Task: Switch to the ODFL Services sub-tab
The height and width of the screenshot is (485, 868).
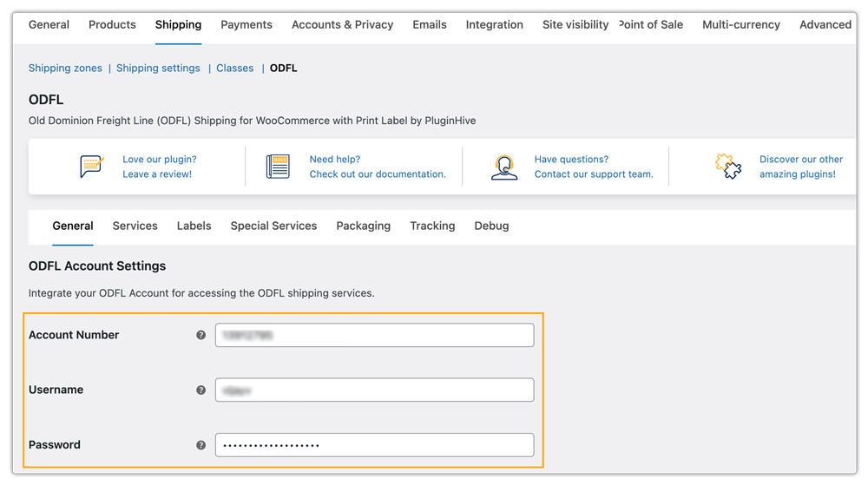Action: [135, 226]
